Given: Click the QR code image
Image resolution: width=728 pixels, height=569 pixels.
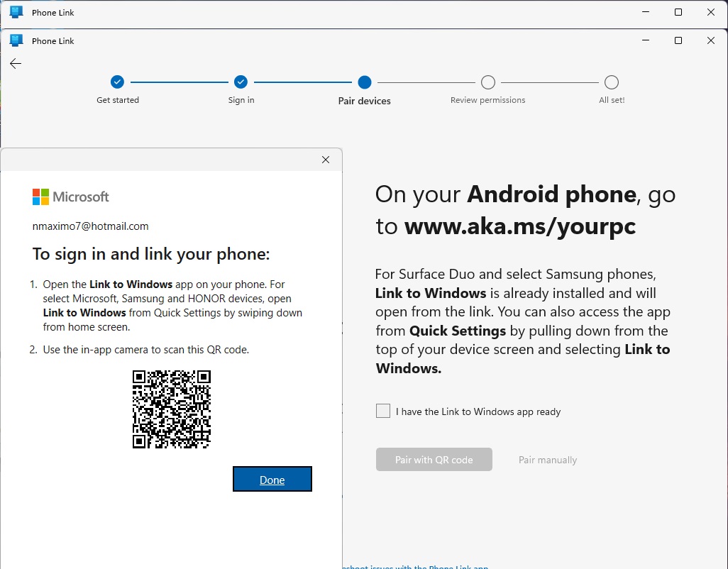Looking at the screenshot, I should pos(171,409).
